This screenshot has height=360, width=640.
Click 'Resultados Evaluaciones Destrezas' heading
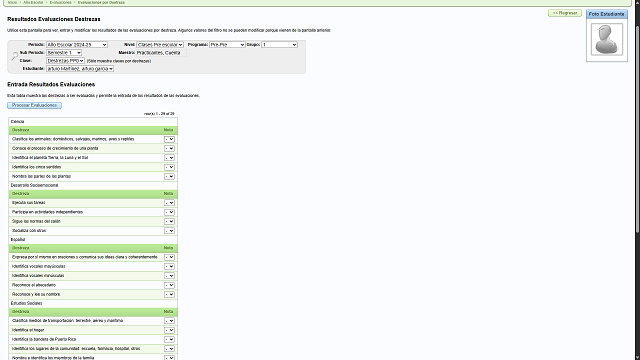pos(54,19)
